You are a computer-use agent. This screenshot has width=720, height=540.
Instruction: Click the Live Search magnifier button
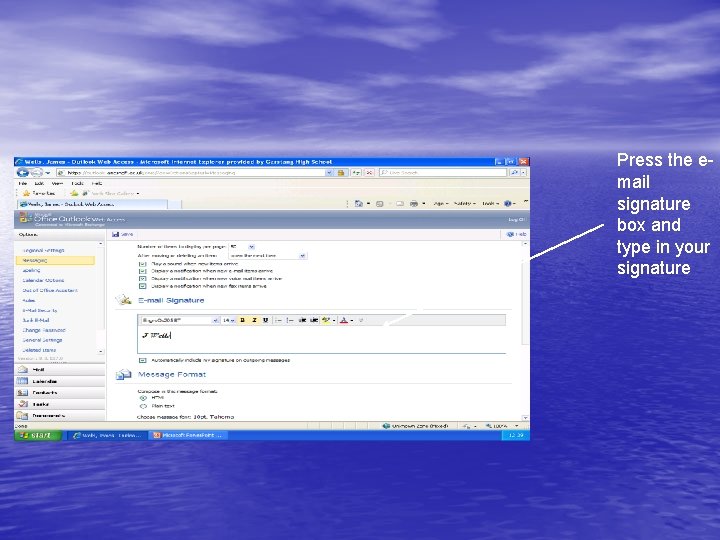[x=514, y=173]
